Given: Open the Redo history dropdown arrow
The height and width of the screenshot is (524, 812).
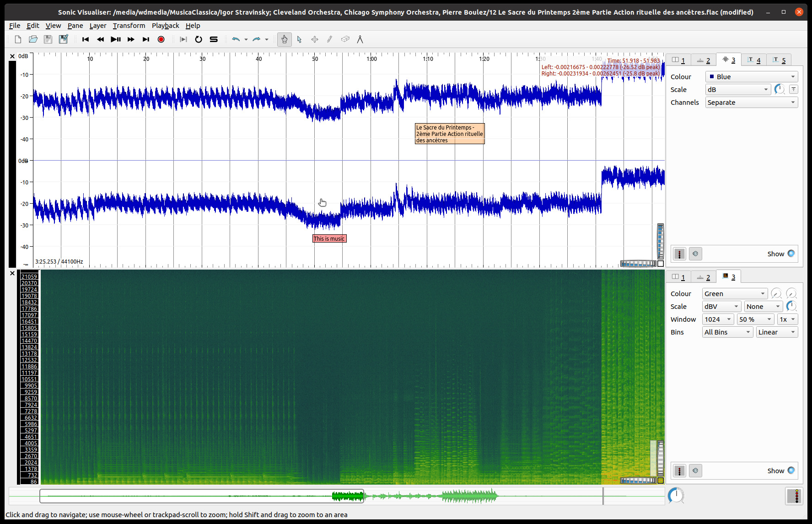Looking at the screenshot, I should 267,39.
